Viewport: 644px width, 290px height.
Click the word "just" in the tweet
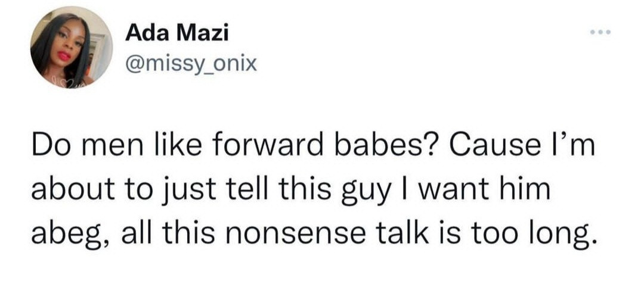tap(182, 189)
